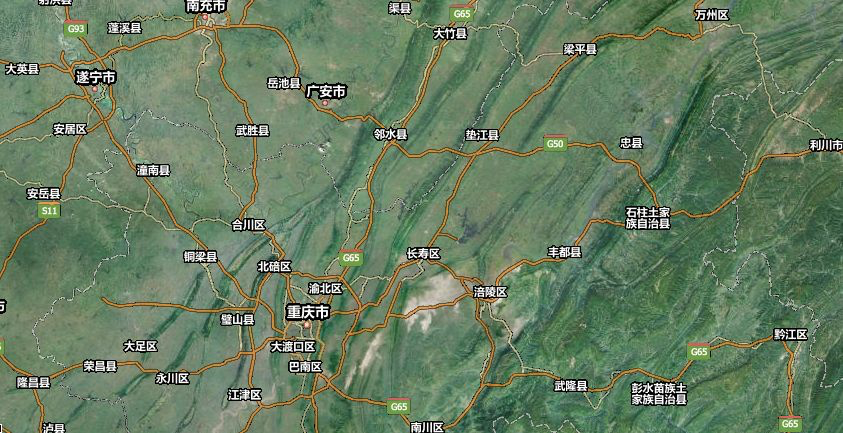Click the 万州区 district label
Viewport: 843px width, 433px height.
[712, 14]
